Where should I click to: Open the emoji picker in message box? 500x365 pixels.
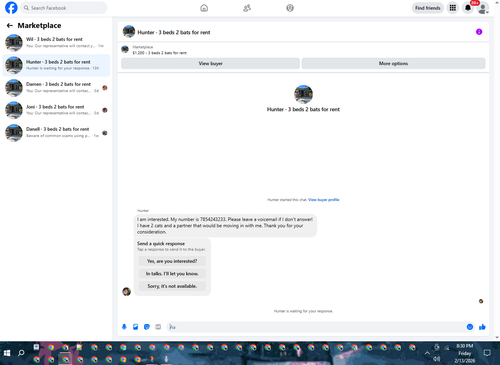pyautogui.click(x=470, y=327)
